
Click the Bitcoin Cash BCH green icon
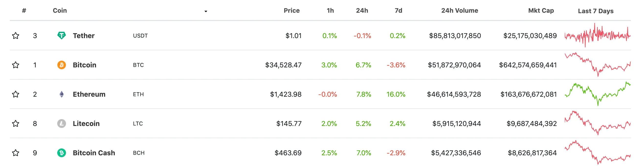click(61, 153)
